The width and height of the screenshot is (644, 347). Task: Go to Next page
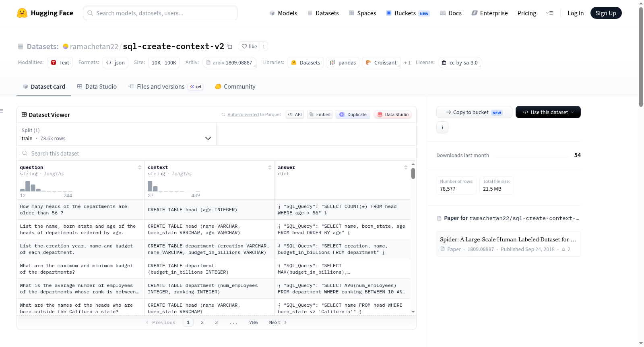[x=278, y=322]
